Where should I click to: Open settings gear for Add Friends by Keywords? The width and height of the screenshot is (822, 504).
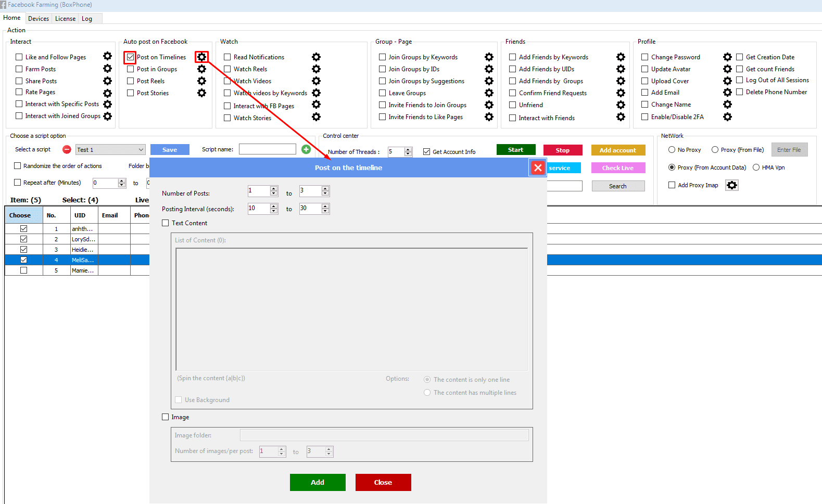pyautogui.click(x=621, y=57)
